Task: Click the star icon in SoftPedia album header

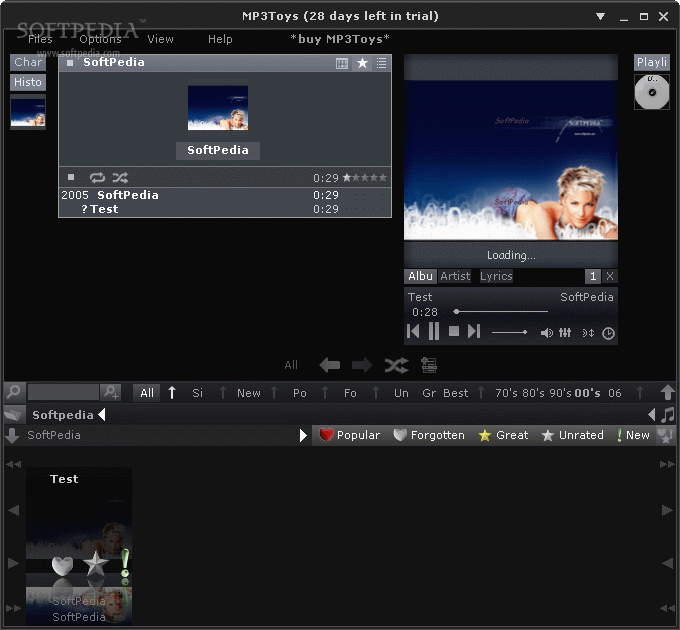Action: 362,63
